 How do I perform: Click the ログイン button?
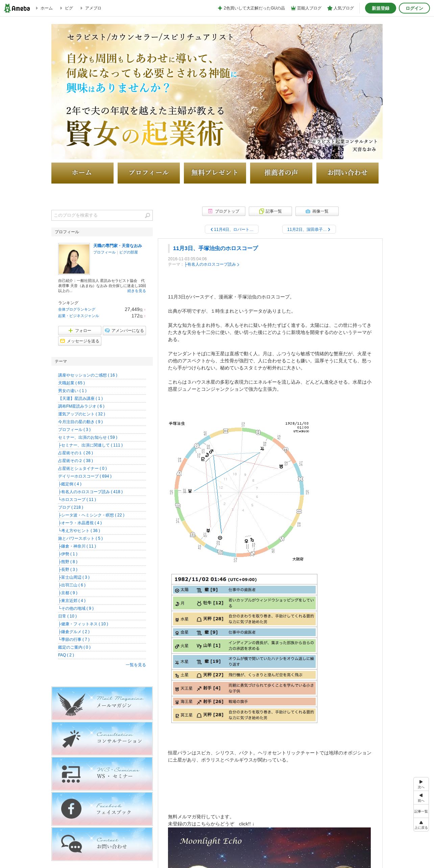(414, 8)
